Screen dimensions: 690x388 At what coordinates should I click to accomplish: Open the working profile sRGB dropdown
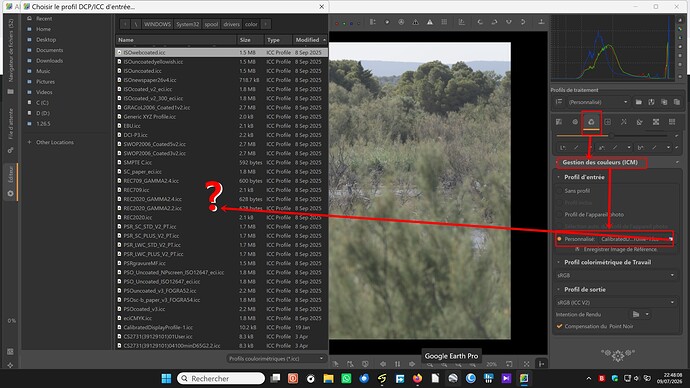pyautogui.click(x=616, y=275)
